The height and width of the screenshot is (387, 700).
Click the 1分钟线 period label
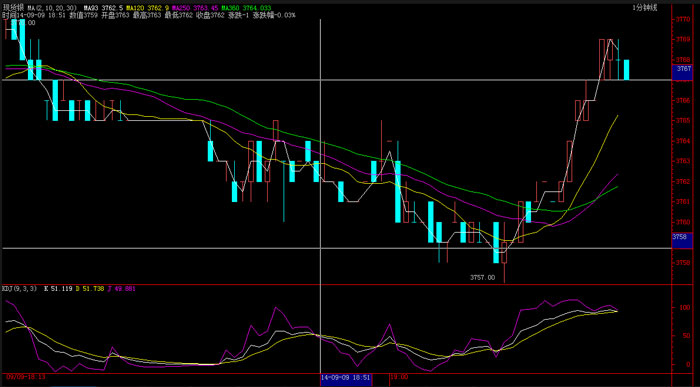[x=645, y=8]
